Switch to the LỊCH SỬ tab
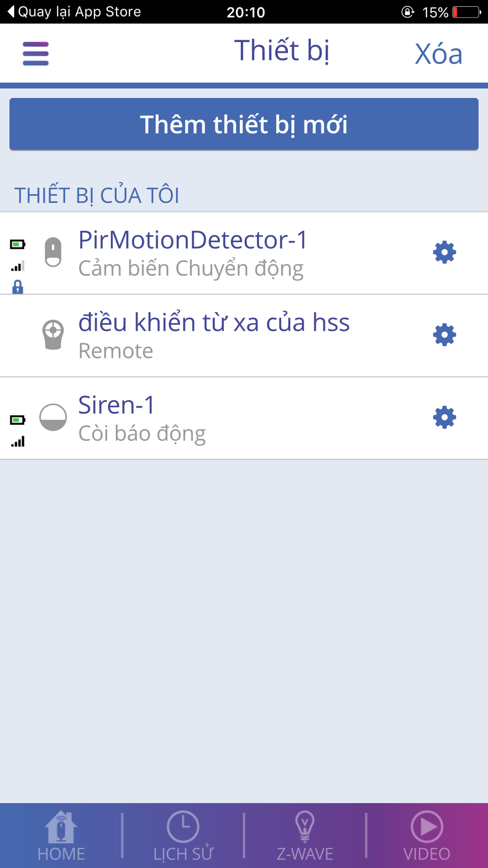Image resolution: width=488 pixels, height=868 pixels. pyautogui.click(x=183, y=836)
